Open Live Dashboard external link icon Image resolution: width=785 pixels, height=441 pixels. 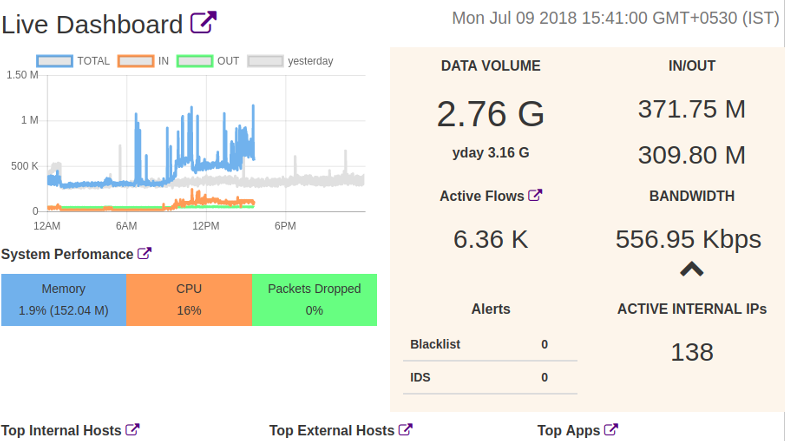[x=204, y=24]
